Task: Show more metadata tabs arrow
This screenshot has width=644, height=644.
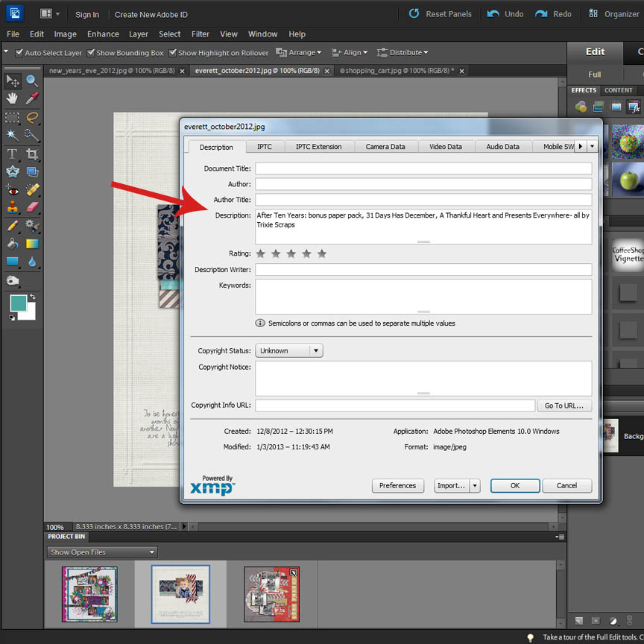Action: coord(581,146)
